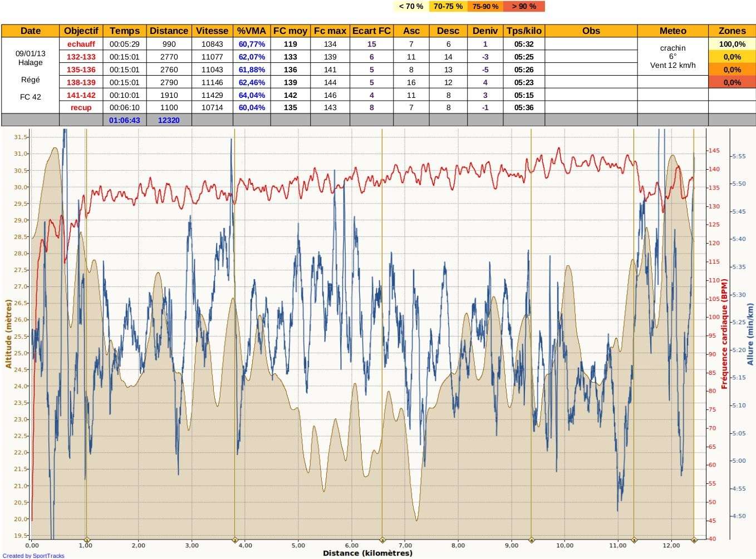756x559 pixels.
Task: Click the 'Obs' column header
Action: tap(591, 31)
